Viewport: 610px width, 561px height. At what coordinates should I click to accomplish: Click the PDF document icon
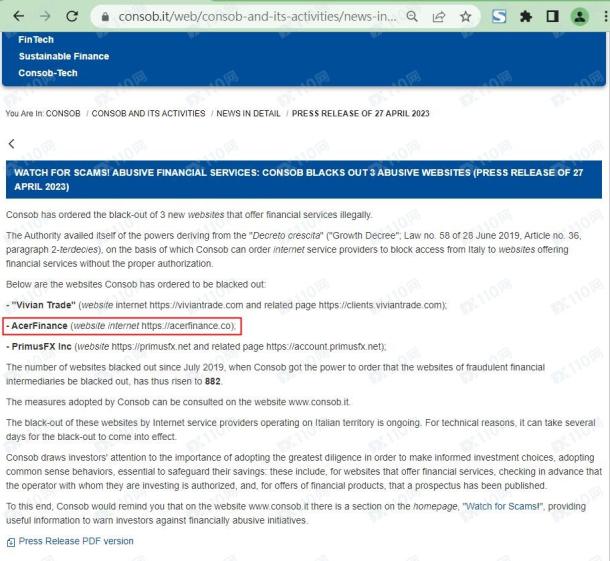pos(11,542)
